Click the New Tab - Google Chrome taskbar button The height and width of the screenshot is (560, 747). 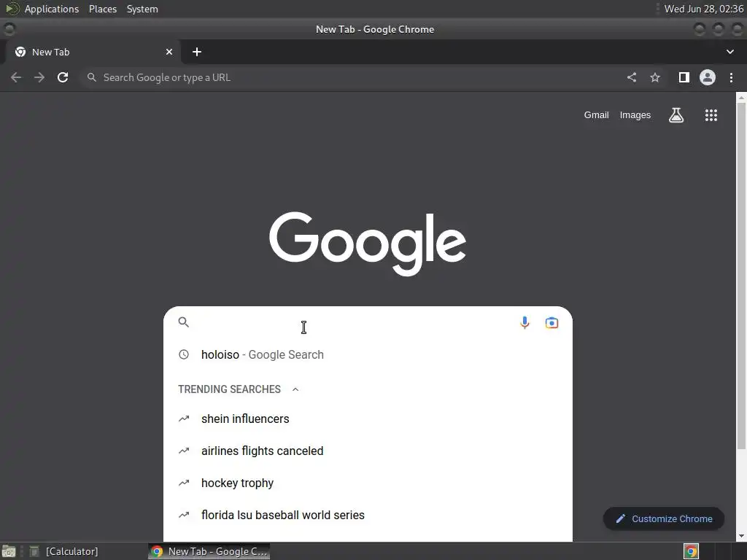pos(209,551)
